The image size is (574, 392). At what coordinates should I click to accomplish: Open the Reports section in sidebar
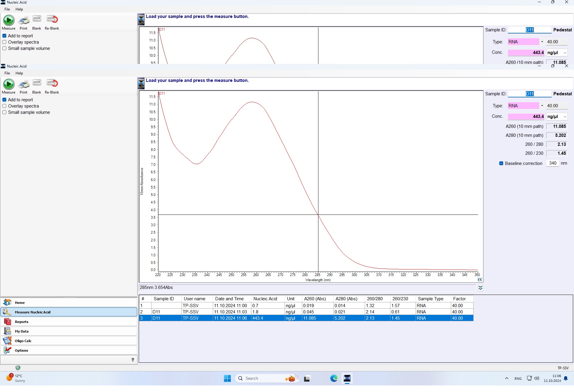tap(22, 322)
